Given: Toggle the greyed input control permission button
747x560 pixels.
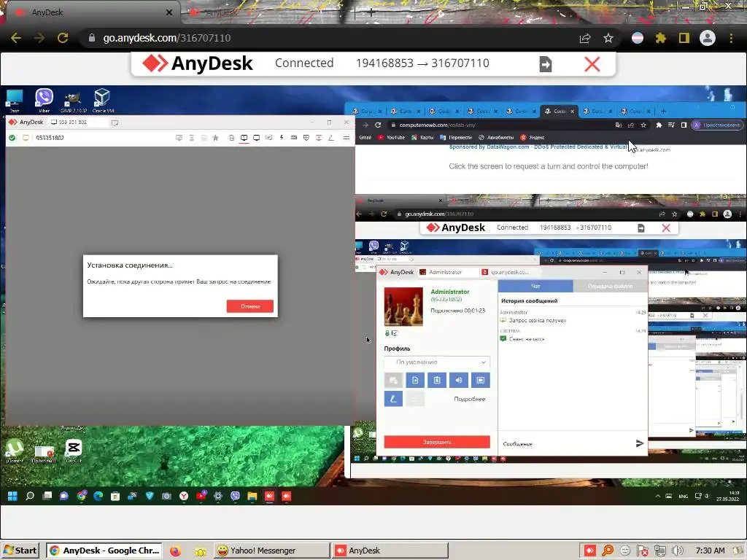Looking at the screenshot, I should tap(393, 380).
